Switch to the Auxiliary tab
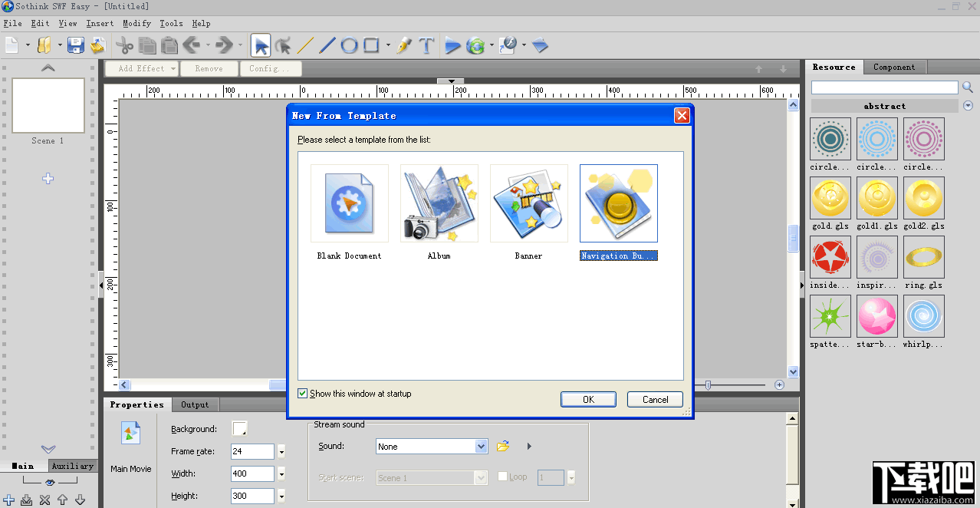 [x=72, y=466]
